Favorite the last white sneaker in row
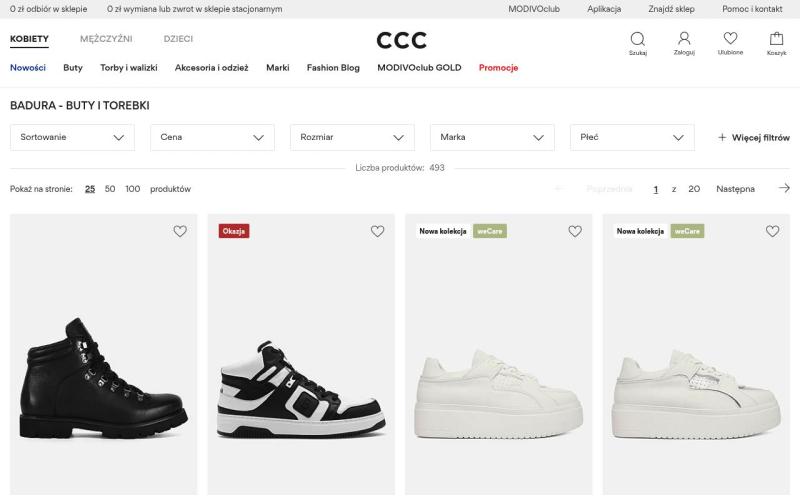 (772, 231)
